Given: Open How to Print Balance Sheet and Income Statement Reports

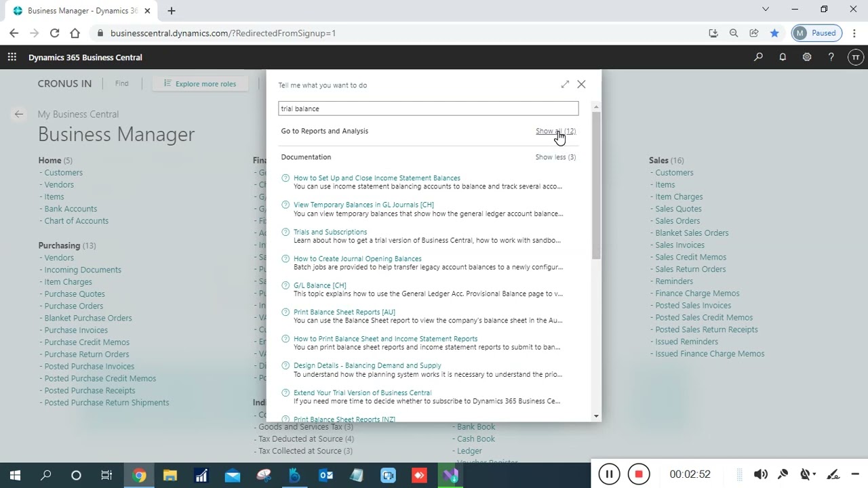Looking at the screenshot, I should coord(385,339).
